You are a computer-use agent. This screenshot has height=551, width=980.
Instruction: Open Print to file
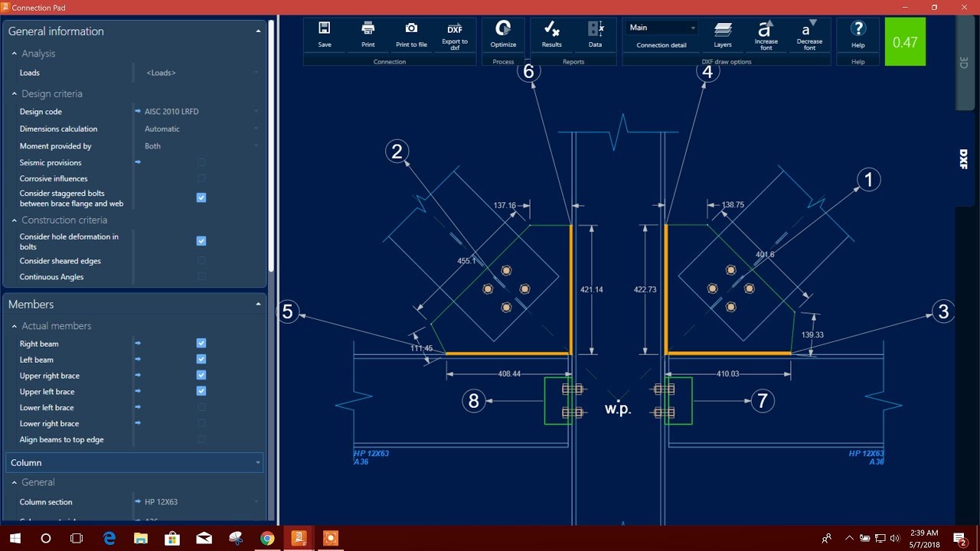point(411,31)
